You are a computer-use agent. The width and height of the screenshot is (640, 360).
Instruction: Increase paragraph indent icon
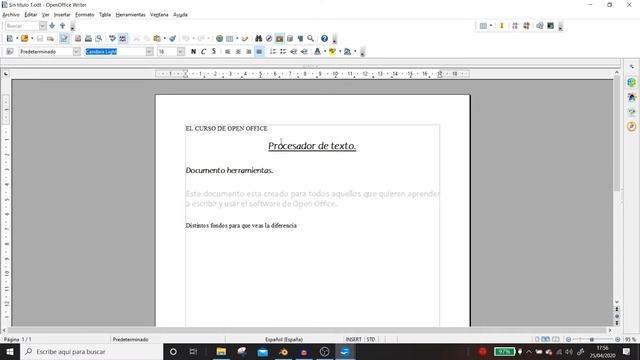(304, 51)
